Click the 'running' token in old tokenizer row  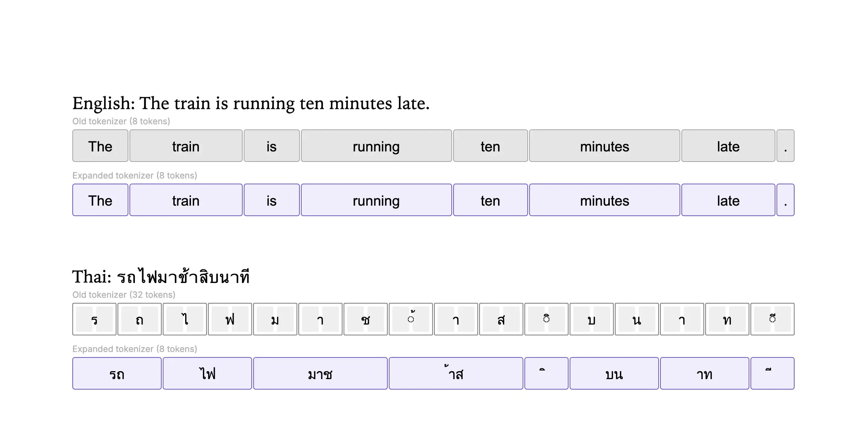click(376, 146)
